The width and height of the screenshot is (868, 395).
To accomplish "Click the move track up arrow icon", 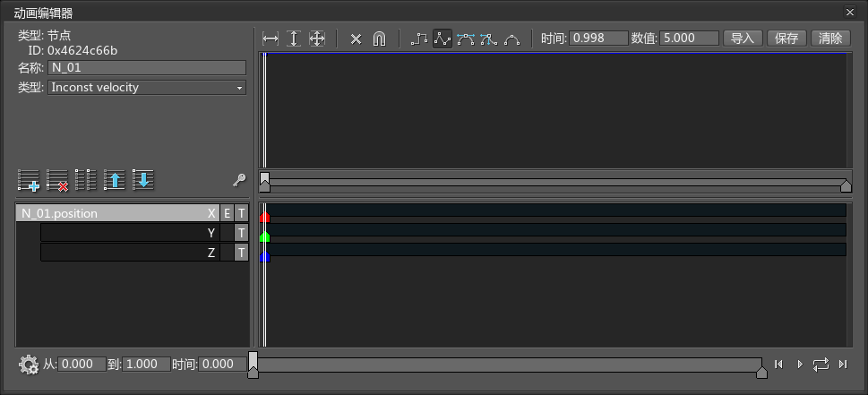I will pyautogui.click(x=115, y=180).
